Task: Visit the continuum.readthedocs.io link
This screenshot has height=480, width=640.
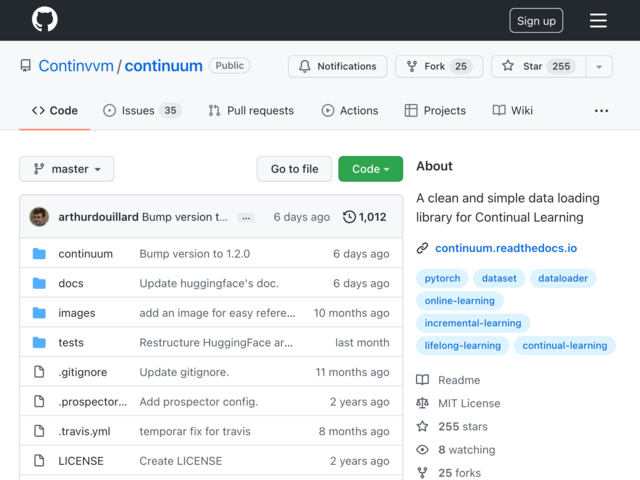Action: point(506,248)
